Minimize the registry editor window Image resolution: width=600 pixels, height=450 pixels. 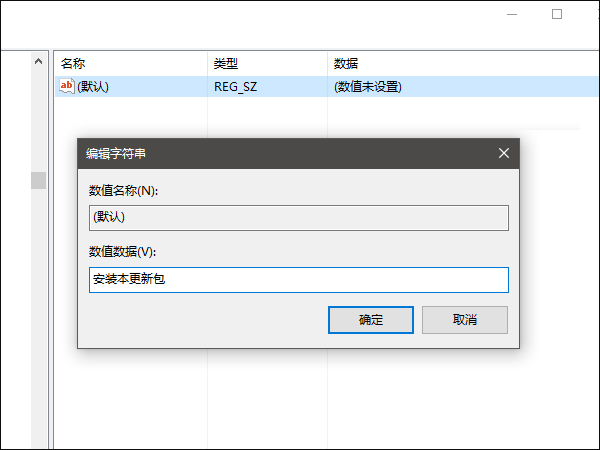point(512,15)
